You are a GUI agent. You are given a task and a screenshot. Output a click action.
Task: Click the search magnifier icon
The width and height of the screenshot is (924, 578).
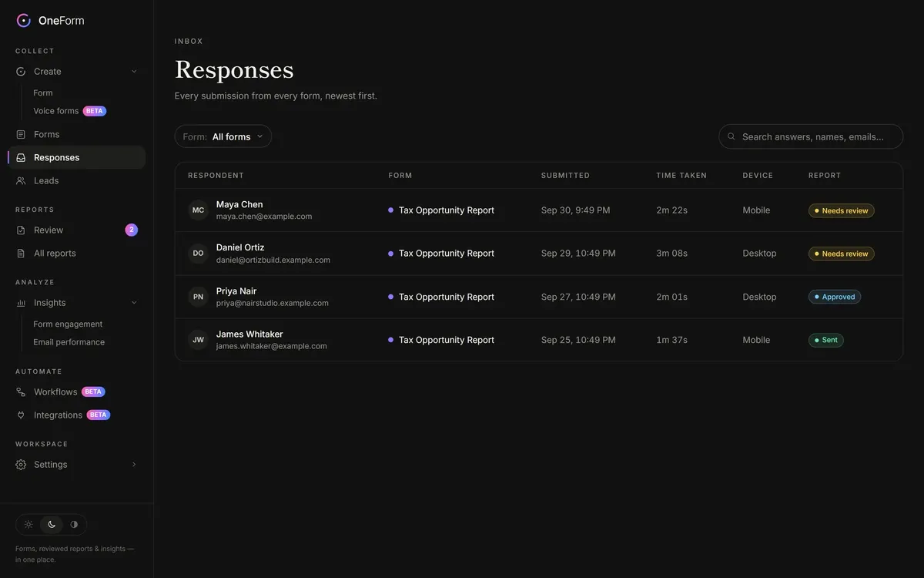click(x=731, y=136)
